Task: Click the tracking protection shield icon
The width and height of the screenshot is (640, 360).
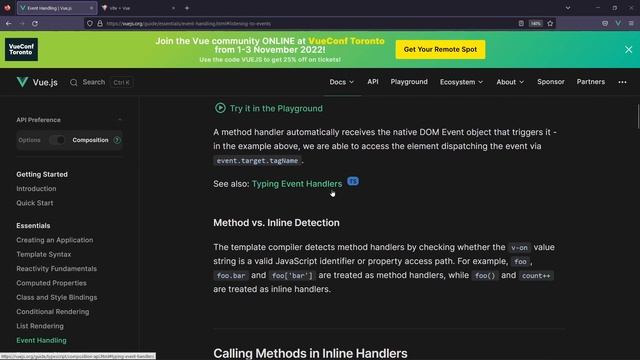Action: click(90, 24)
